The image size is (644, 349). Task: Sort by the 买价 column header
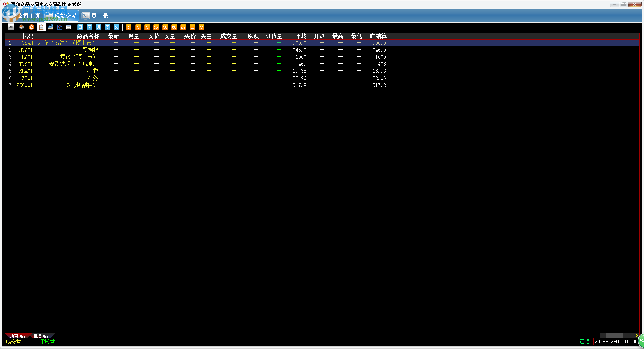click(x=190, y=36)
